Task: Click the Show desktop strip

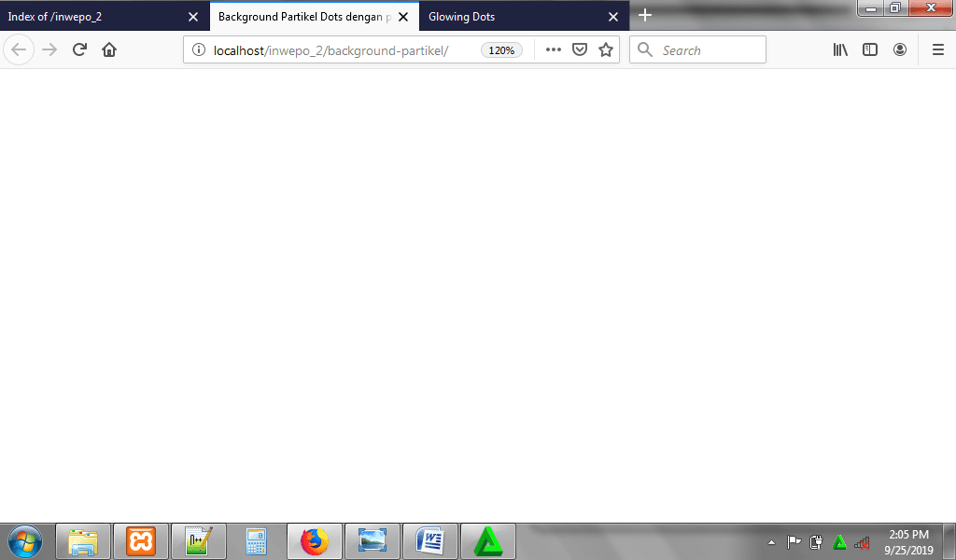Action: click(949, 541)
